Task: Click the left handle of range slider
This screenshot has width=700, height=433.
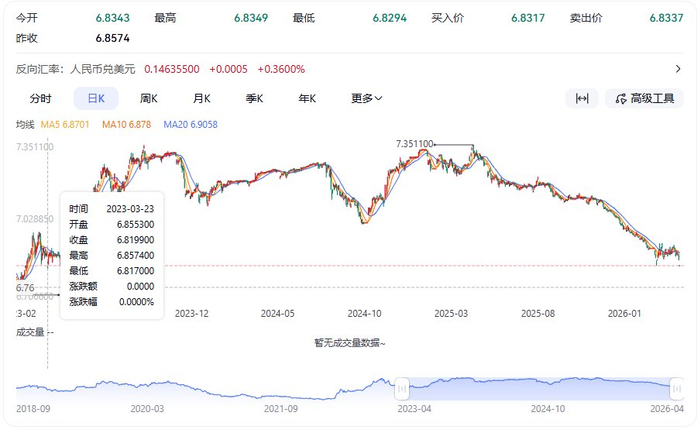Action: click(x=402, y=388)
